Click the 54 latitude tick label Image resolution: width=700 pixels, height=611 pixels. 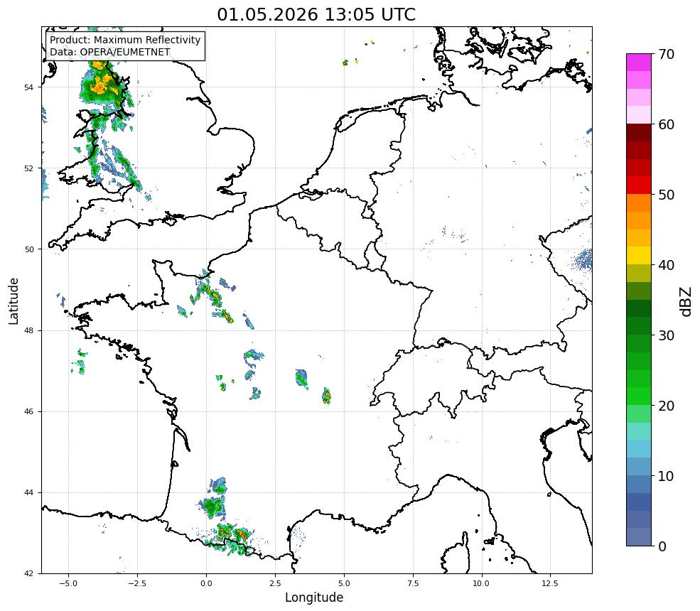pos(28,87)
